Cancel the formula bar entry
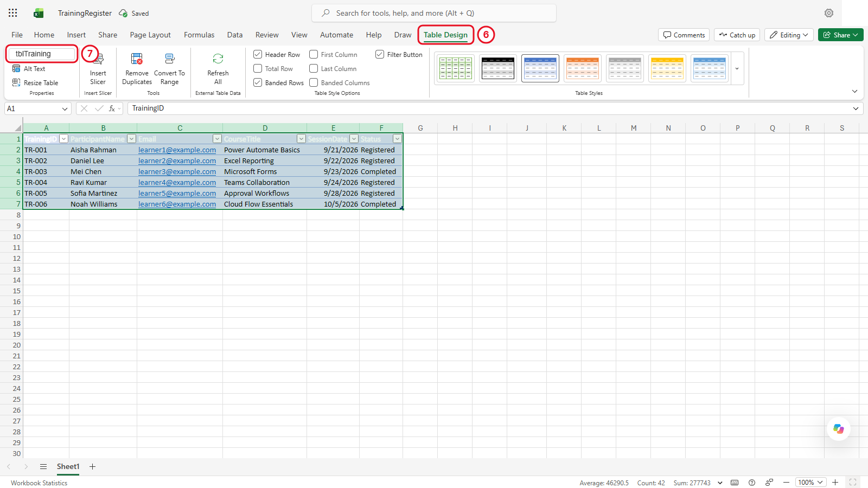The width and height of the screenshot is (868, 488). point(84,108)
